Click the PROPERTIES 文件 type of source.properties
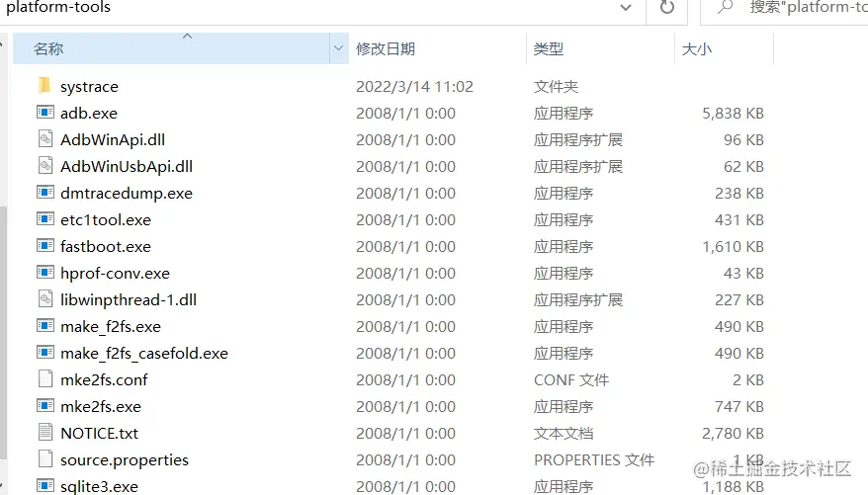The image size is (868, 495). point(594,459)
